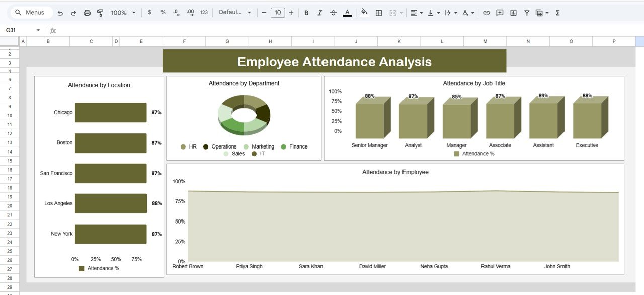Image resolution: width=644 pixels, height=295 pixels.
Task: Print the spreadsheet
Action: (x=87, y=13)
